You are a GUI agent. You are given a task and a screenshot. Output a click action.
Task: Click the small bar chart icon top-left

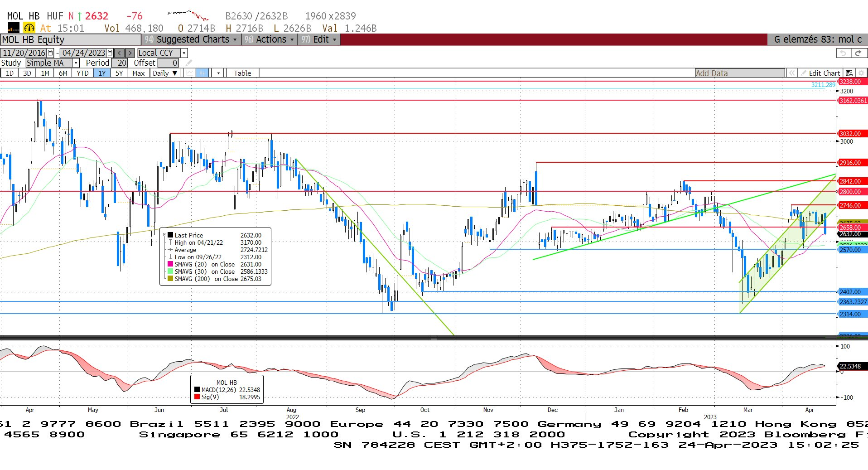(x=14, y=28)
